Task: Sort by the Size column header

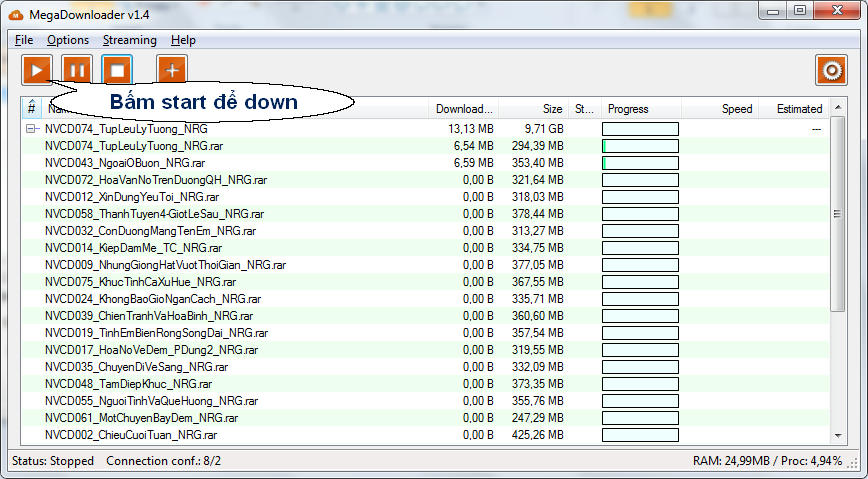Action: pos(534,109)
